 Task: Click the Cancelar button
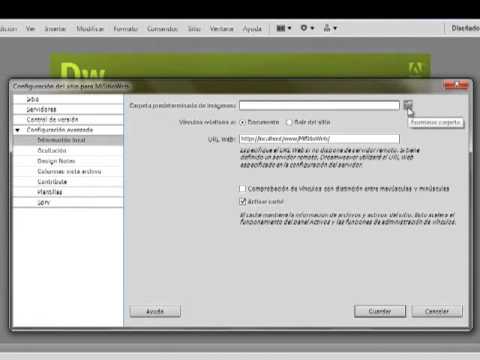pos(437,311)
